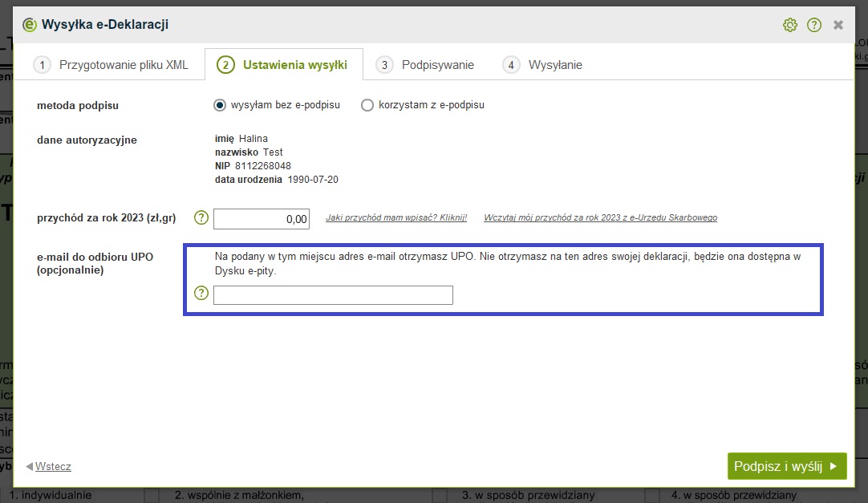Click the UPO e-mail address input
The image size is (868, 503).
tap(333, 295)
